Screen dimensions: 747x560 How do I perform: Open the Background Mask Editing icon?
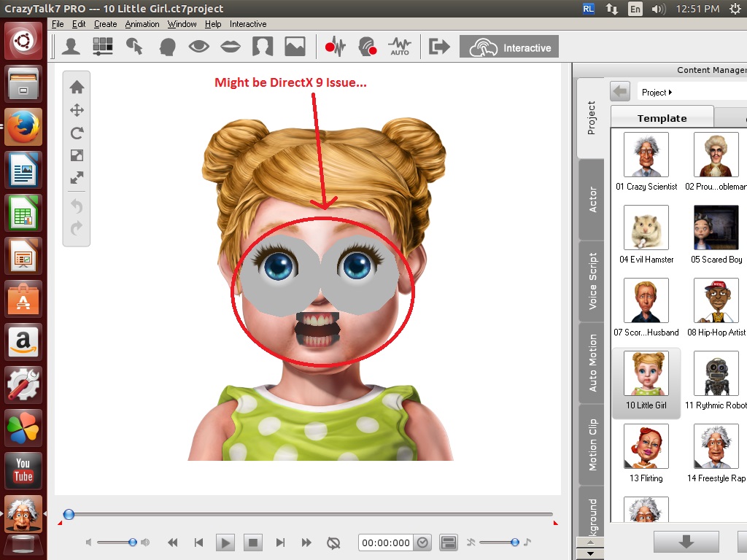point(263,47)
